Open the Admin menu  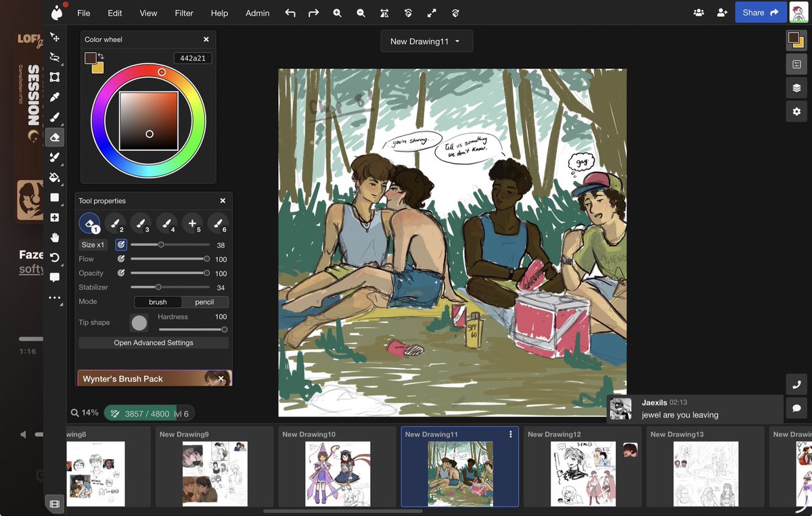coord(257,13)
